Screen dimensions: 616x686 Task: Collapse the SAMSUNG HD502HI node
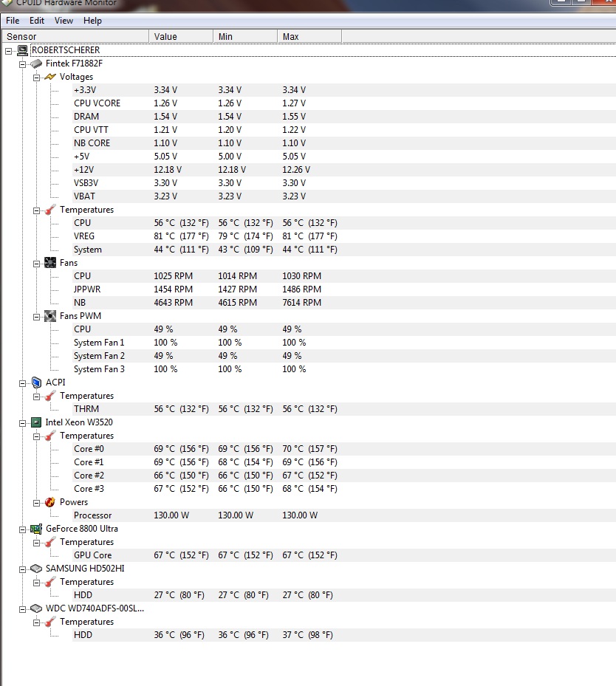pos(22,569)
